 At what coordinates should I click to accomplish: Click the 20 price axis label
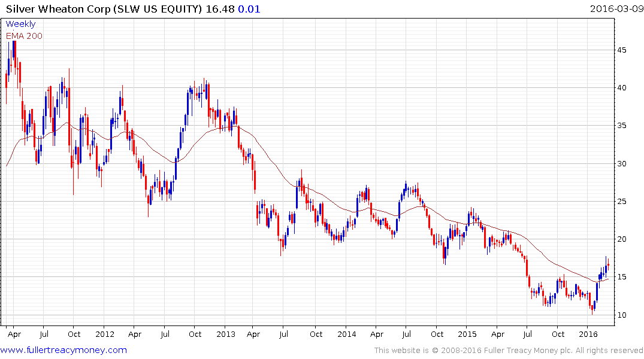click(x=621, y=239)
